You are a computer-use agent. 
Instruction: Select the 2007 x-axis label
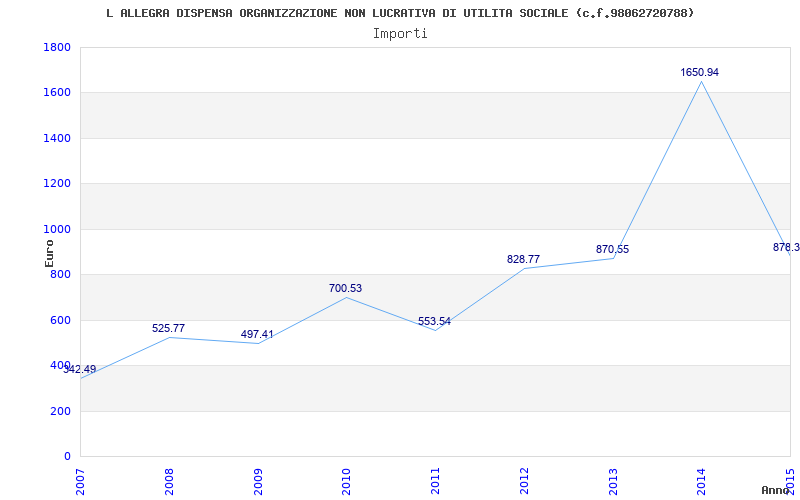point(81,482)
